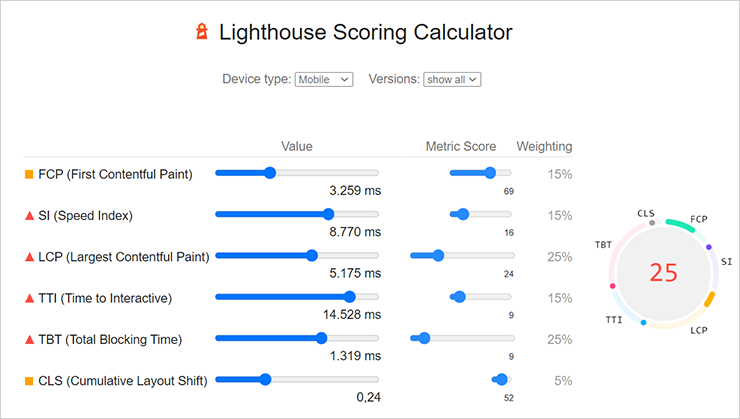The image size is (740, 419).
Task: Click the orange square icon beside CLS
Action: pyautogui.click(x=29, y=381)
